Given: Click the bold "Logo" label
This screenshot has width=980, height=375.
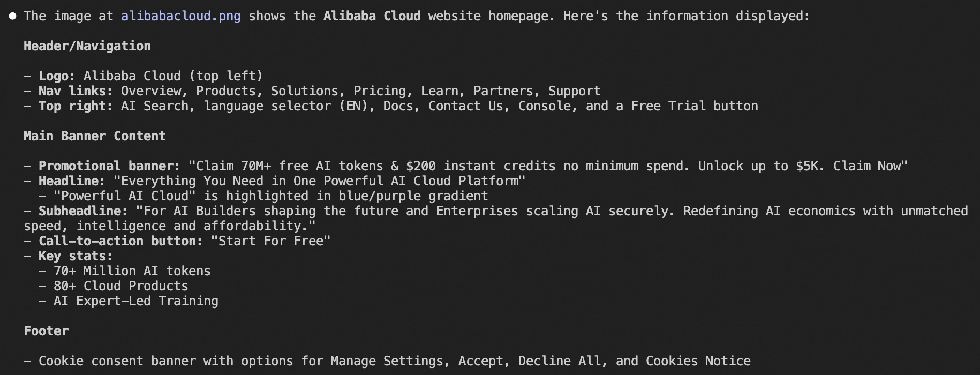Looking at the screenshot, I should click(53, 76).
